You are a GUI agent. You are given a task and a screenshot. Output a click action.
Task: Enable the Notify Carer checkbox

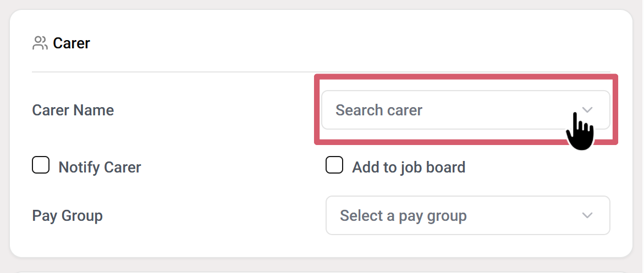click(x=41, y=165)
